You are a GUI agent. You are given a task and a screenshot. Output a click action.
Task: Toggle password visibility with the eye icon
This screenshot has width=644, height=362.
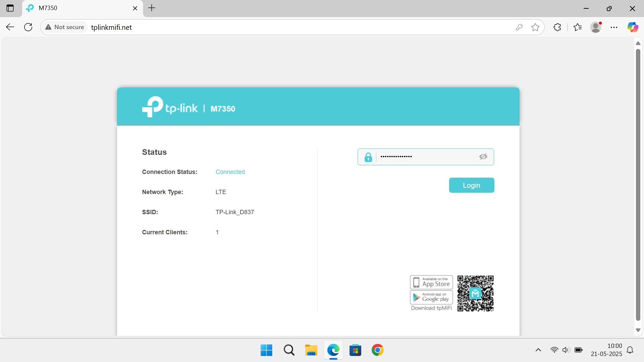[x=483, y=157]
